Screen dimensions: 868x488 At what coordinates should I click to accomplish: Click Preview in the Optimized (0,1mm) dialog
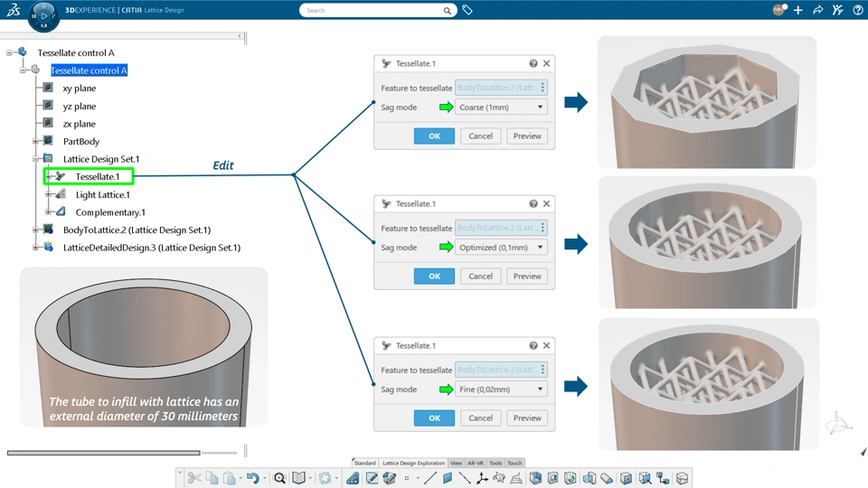coord(527,277)
